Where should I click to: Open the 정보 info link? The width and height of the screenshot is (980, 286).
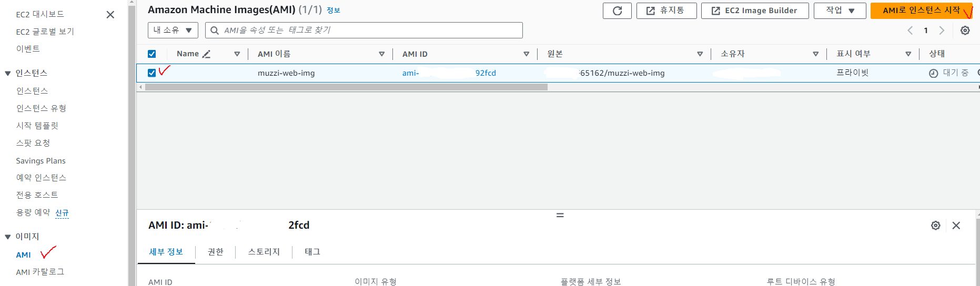pyautogui.click(x=334, y=11)
